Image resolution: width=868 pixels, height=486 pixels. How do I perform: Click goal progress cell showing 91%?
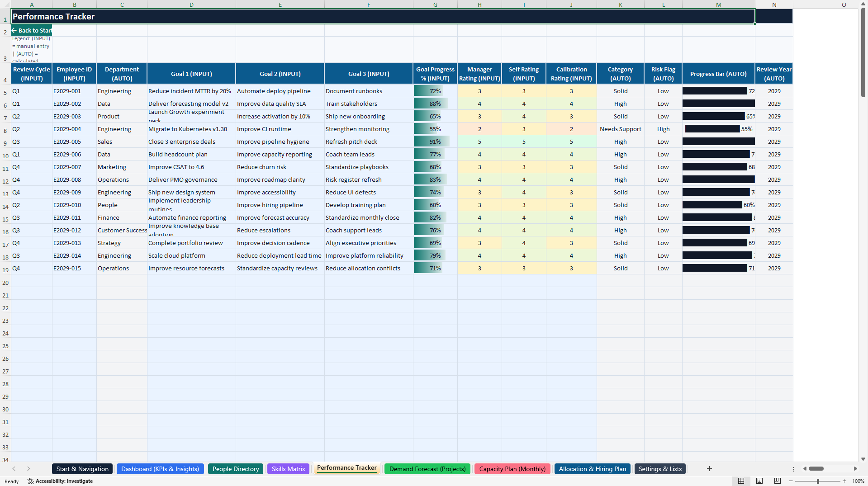pyautogui.click(x=435, y=142)
